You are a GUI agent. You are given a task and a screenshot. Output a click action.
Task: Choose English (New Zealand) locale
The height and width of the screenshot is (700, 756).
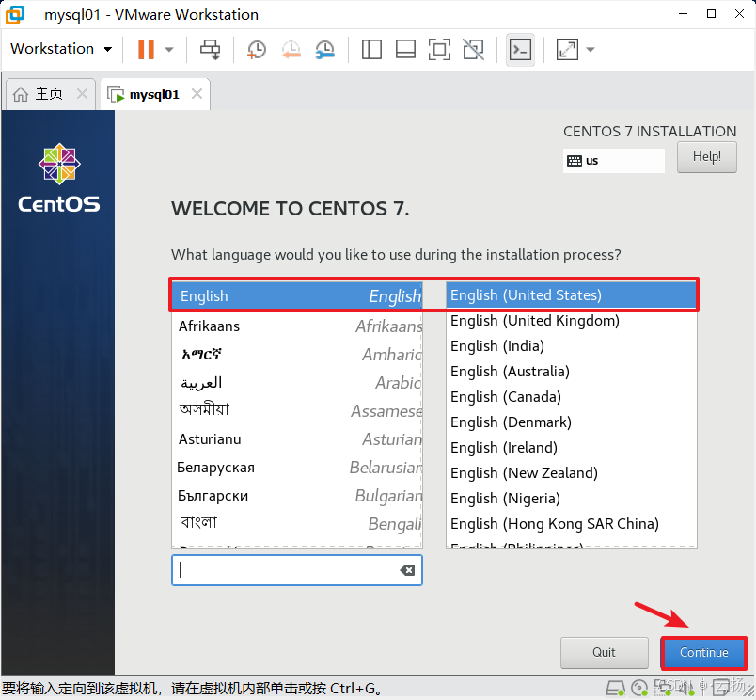[x=571, y=472]
